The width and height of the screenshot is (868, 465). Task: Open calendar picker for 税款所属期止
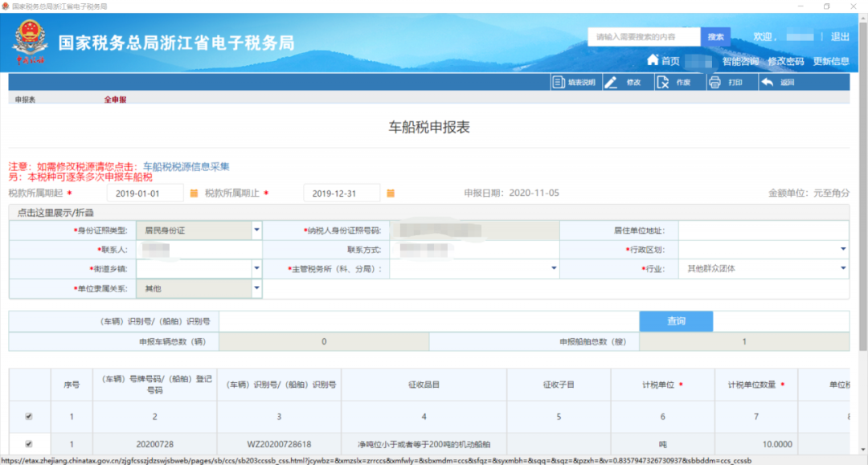(391, 193)
